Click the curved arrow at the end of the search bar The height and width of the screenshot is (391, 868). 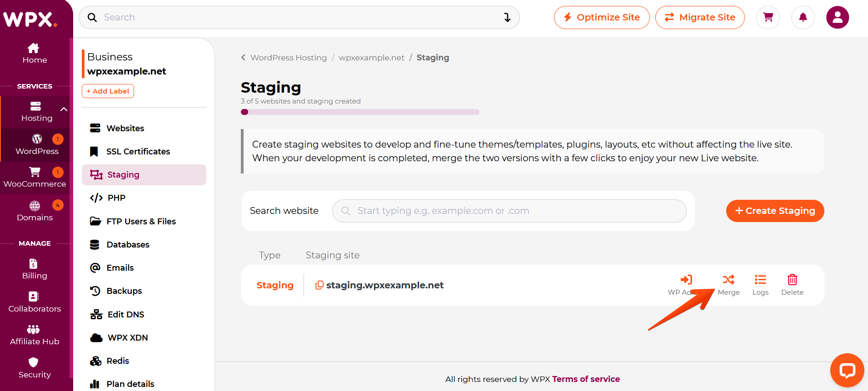pyautogui.click(x=507, y=17)
